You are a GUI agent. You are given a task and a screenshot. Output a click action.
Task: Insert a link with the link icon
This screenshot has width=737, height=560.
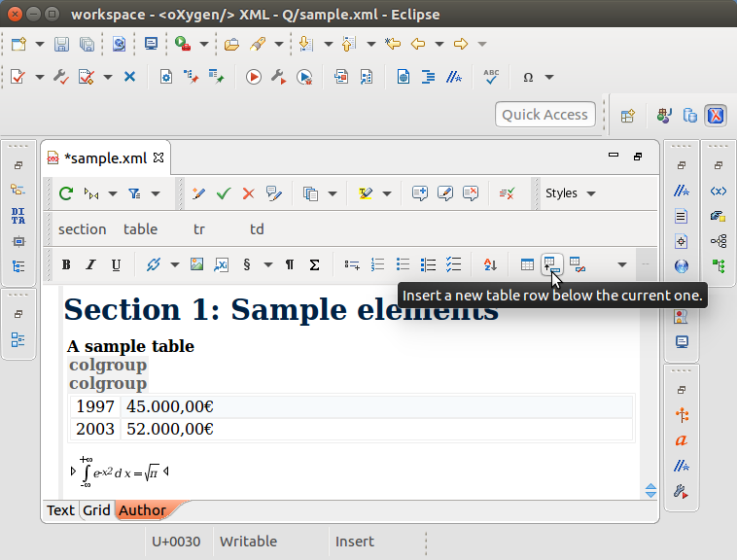[x=154, y=265]
